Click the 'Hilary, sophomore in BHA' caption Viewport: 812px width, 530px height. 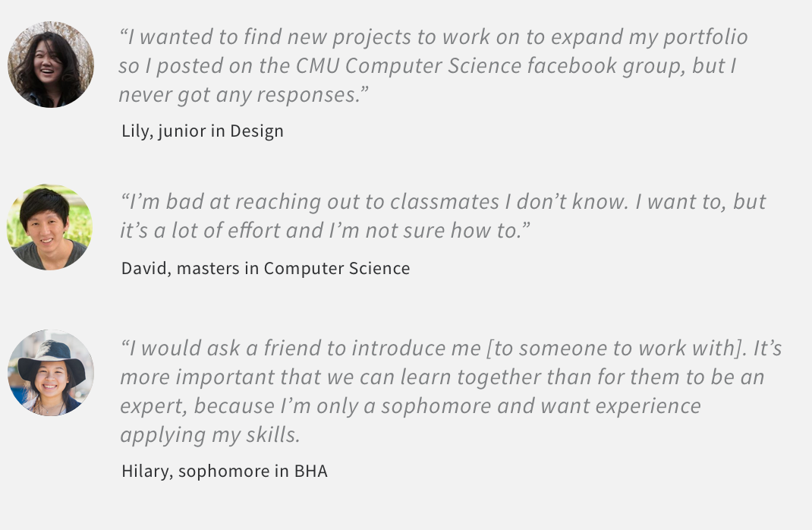[225, 471]
